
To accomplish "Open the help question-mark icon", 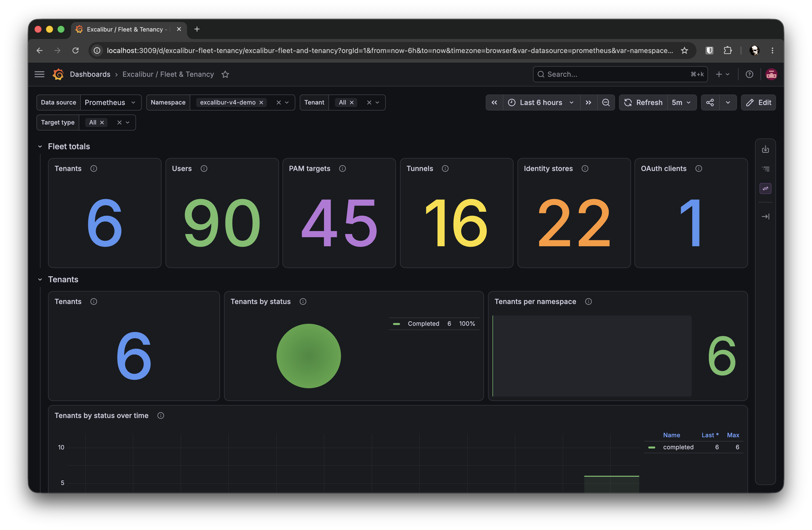I will pyautogui.click(x=749, y=74).
